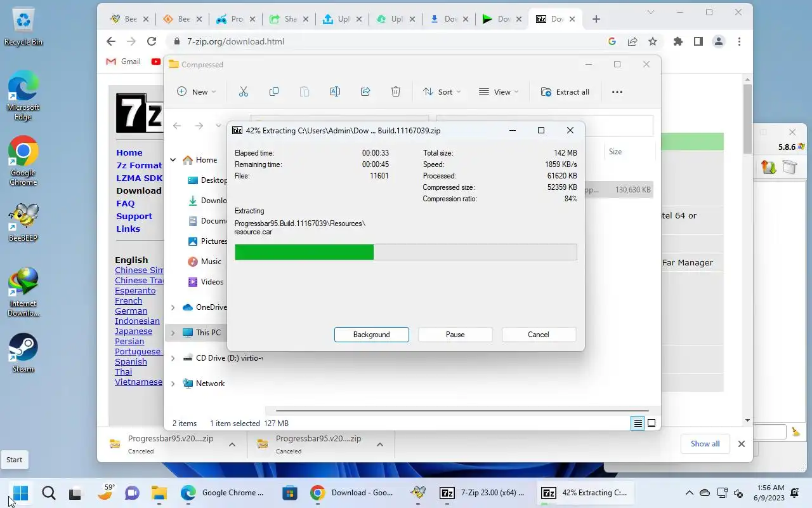Click Extract all in Explorer toolbar
The height and width of the screenshot is (508, 812).
565,91
